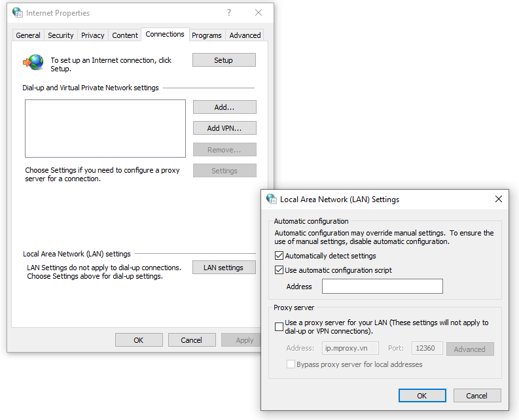Open the Programs tab
519x420 pixels.
point(207,35)
